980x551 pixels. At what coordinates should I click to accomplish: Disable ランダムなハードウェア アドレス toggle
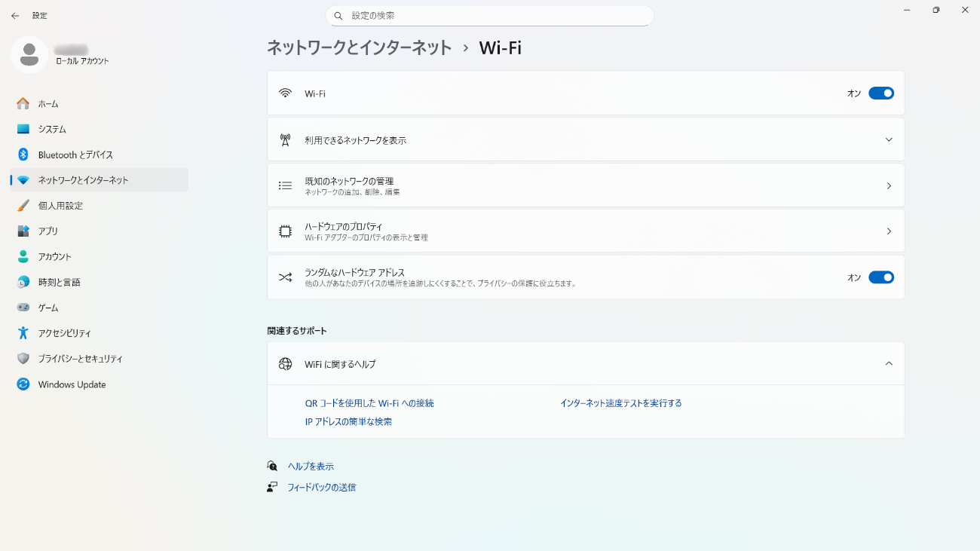coord(880,277)
